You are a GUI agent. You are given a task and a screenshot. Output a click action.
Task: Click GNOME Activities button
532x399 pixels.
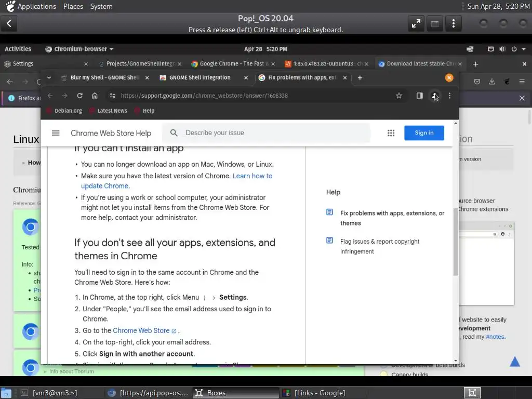pyautogui.click(x=18, y=49)
